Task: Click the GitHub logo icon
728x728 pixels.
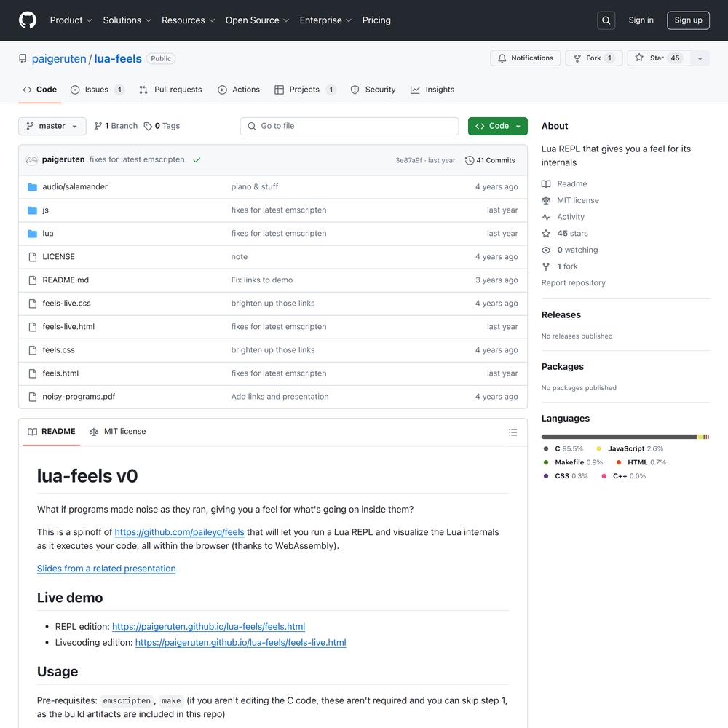Action: (x=28, y=20)
